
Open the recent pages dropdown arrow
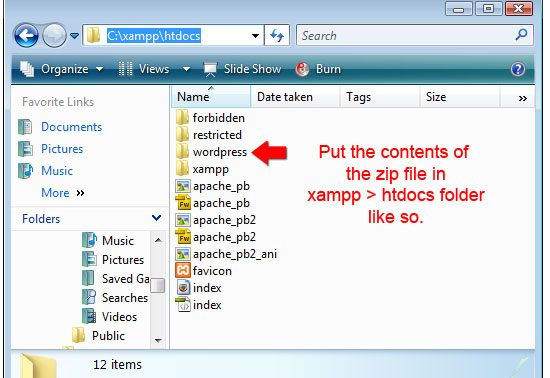(74, 35)
